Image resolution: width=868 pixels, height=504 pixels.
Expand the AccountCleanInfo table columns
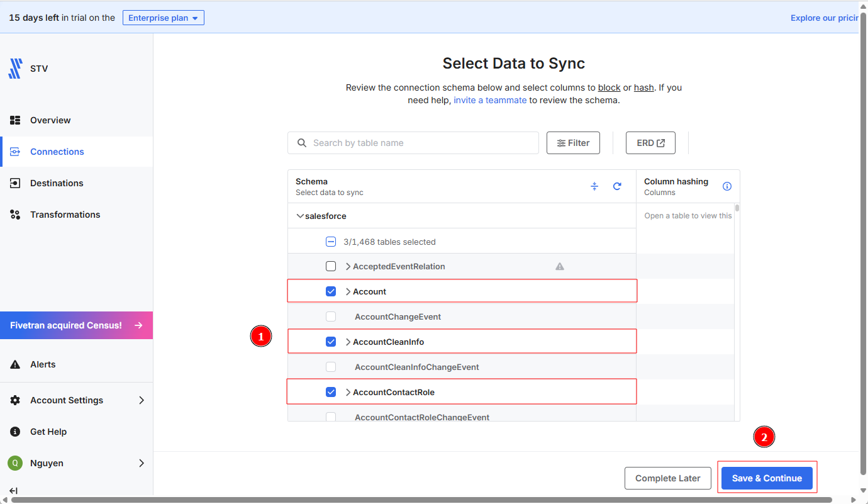click(x=348, y=342)
